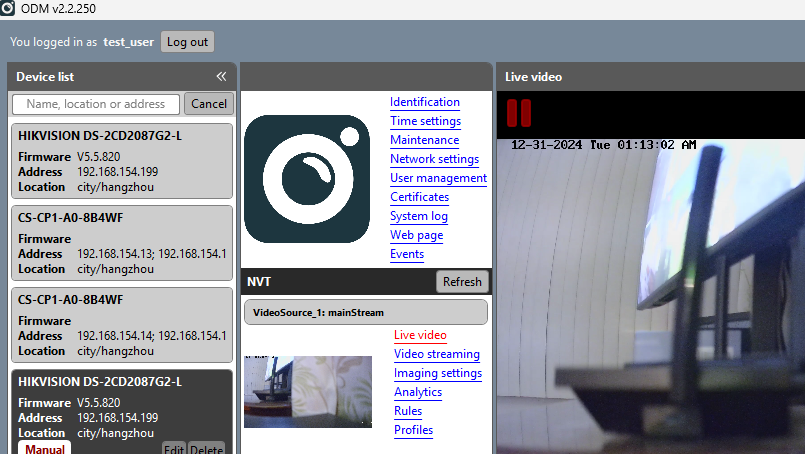Open the device Web page link
Image resolution: width=805 pixels, height=454 pixels.
(416, 235)
